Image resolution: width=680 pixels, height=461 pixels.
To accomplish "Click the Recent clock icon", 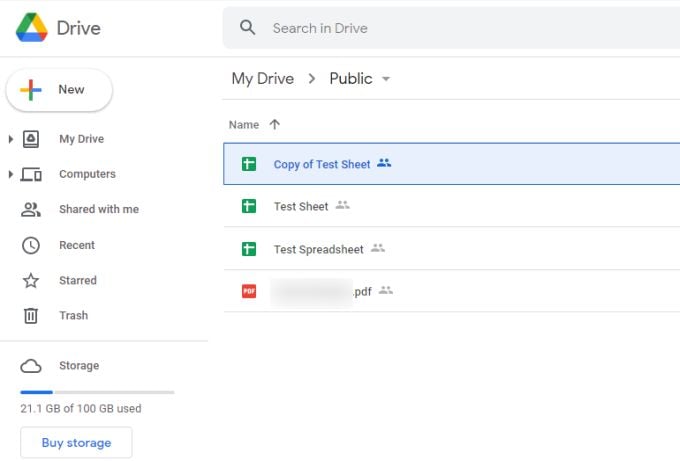I will 31,245.
